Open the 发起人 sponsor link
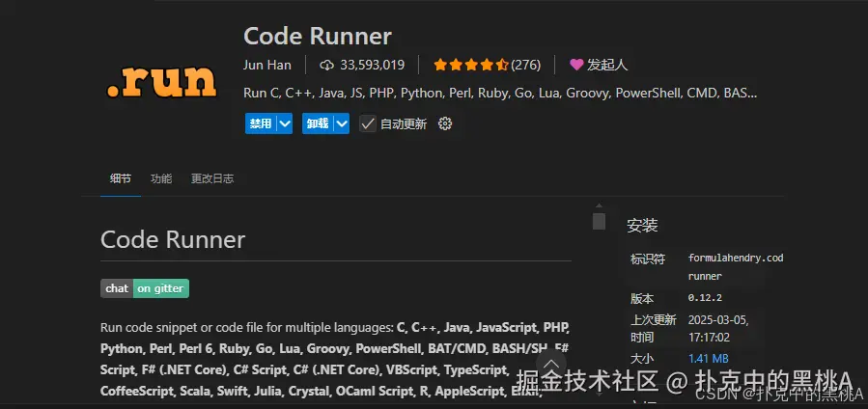 pos(607,66)
